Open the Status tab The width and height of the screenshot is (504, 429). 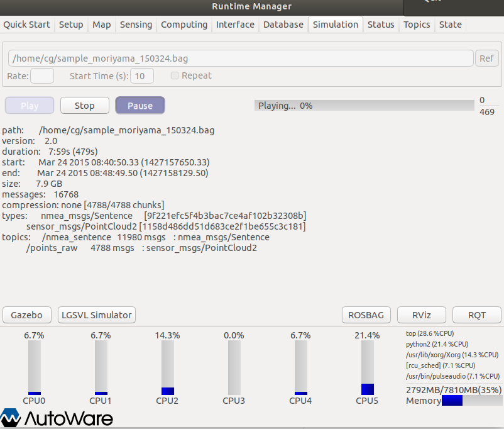coord(381,25)
